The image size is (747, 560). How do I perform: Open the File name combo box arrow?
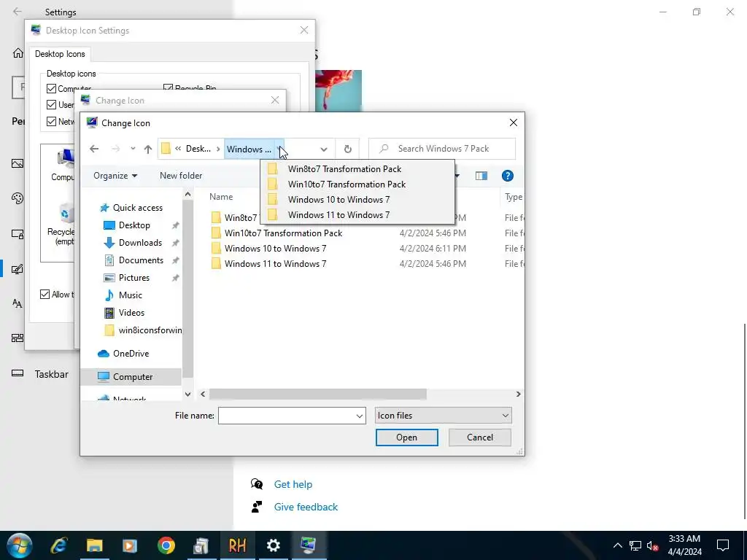pyautogui.click(x=360, y=416)
